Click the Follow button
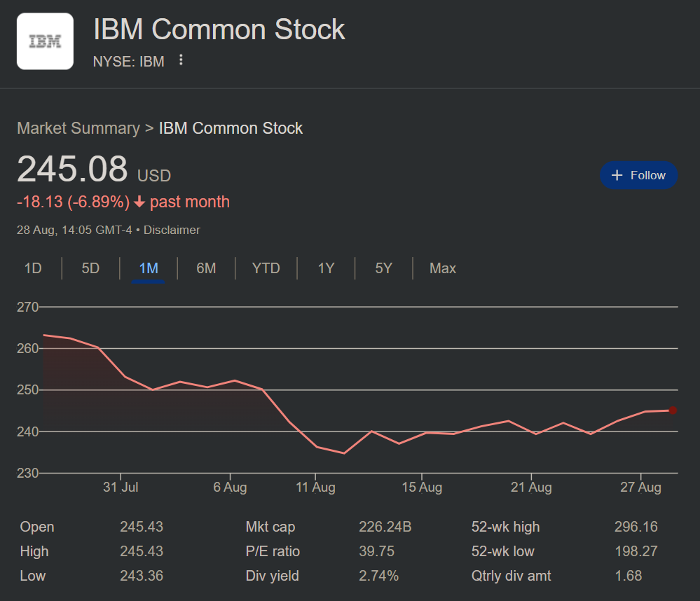The image size is (700, 601). pyautogui.click(x=638, y=175)
